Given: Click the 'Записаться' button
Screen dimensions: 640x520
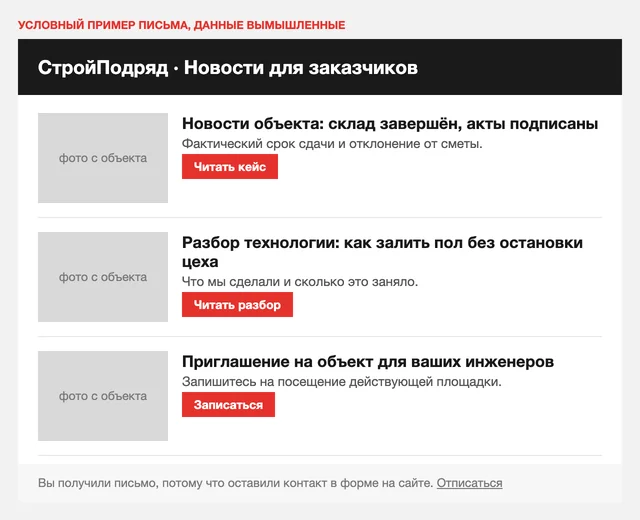Looking at the screenshot, I should (x=228, y=404).
